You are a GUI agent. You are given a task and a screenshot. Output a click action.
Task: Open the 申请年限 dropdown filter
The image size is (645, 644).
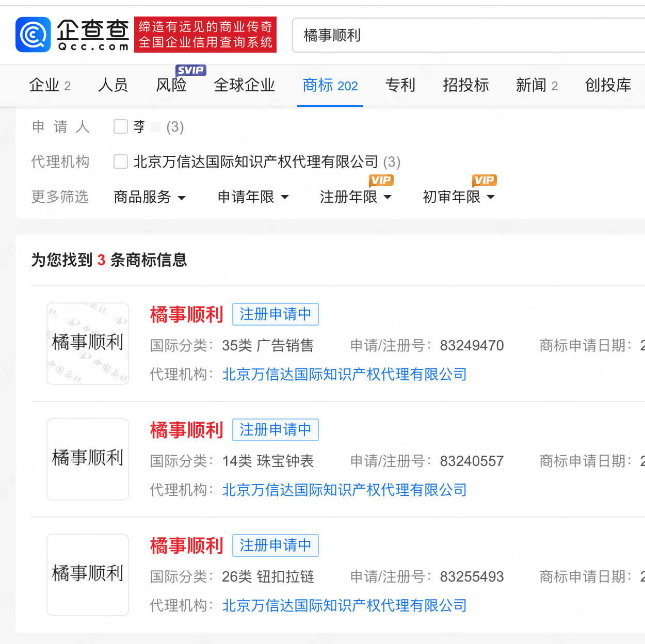pyautogui.click(x=253, y=197)
